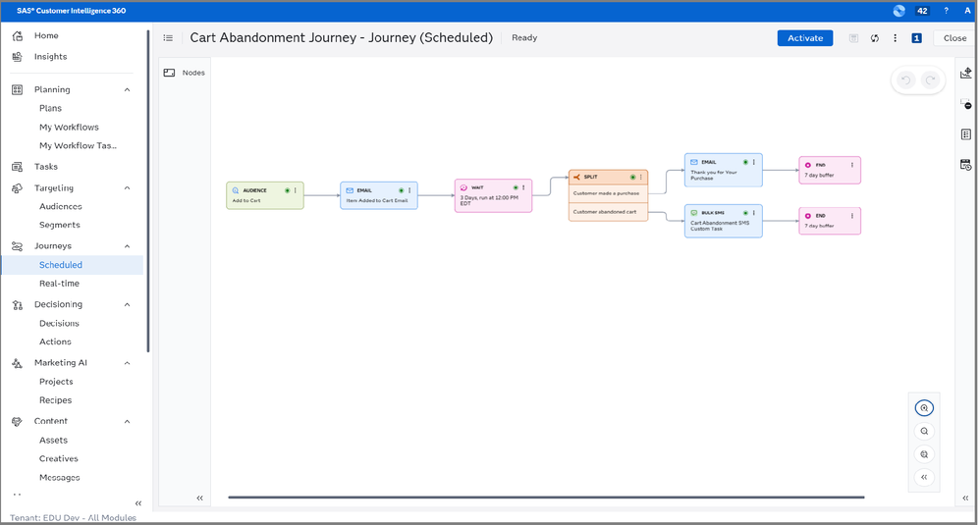
Task: Collapse the Content section
Action: (127, 421)
